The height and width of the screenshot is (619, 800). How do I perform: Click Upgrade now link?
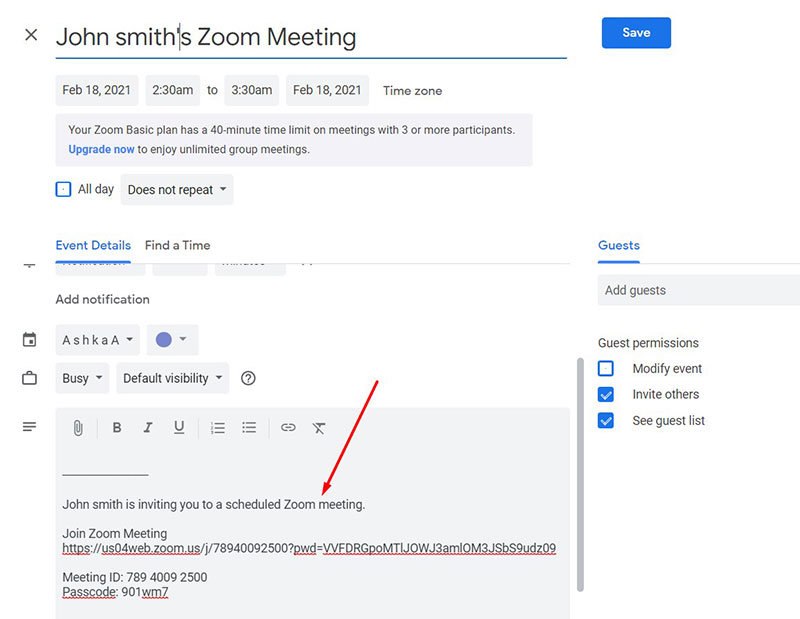coord(101,150)
